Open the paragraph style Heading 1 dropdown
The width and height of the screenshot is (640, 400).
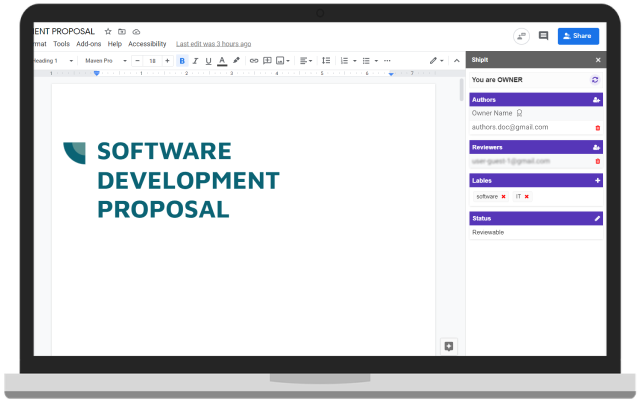click(53, 61)
